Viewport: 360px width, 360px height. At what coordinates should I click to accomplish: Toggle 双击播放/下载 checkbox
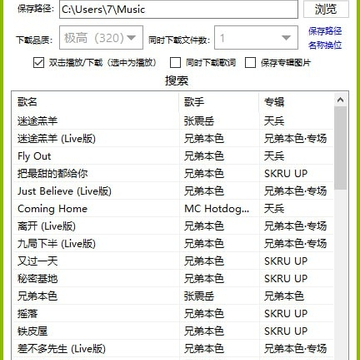click(x=39, y=63)
